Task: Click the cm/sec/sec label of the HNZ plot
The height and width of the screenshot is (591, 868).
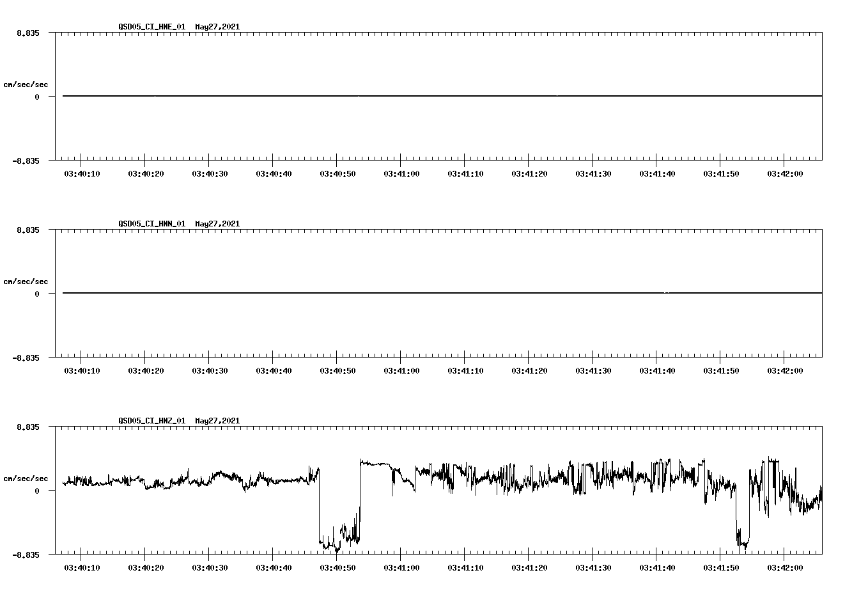Action: point(26,477)
